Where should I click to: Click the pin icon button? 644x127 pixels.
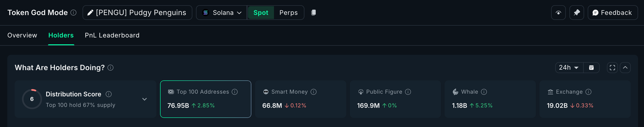[577, 13]
